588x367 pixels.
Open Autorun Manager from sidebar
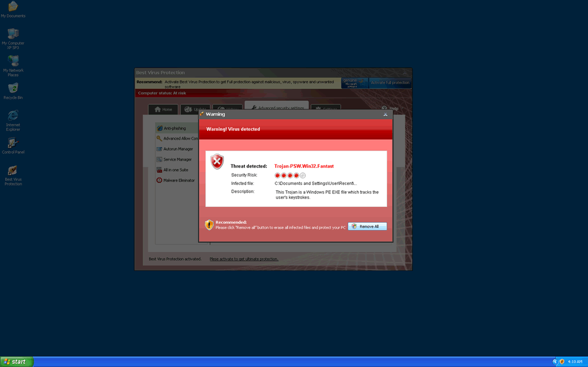pos(177,149)
